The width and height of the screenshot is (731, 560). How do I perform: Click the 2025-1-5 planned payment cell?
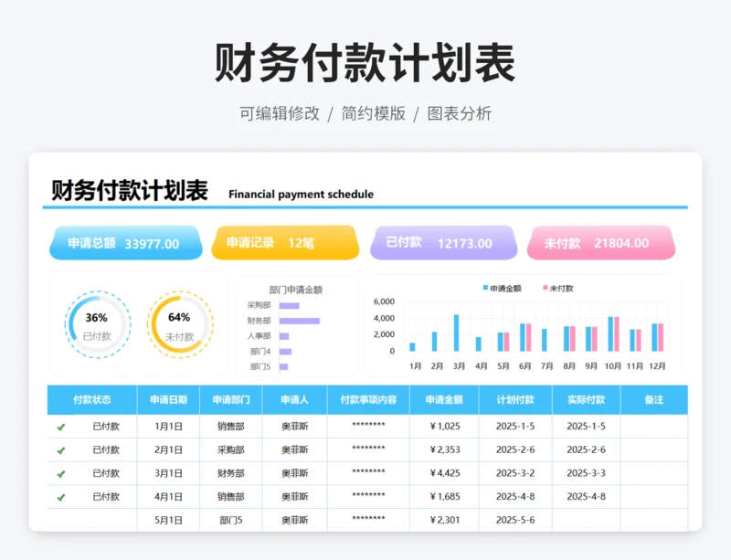(515, 427)
